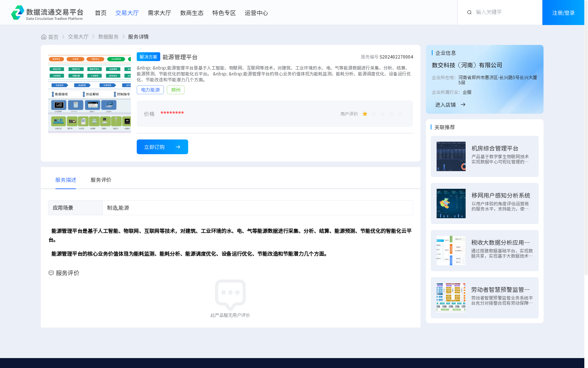Click the platform logo icon

point(18,13)
